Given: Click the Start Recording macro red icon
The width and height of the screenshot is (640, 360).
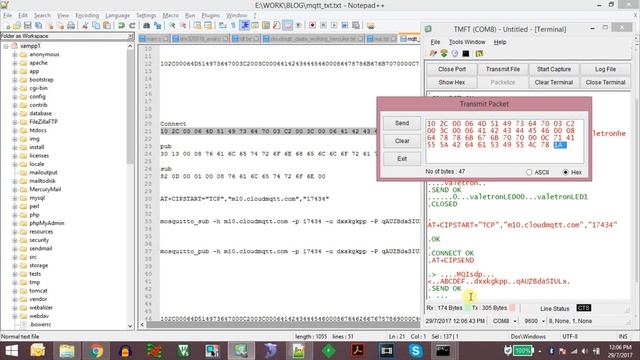Looking at the screenshot, I should [x=312, y=25].
